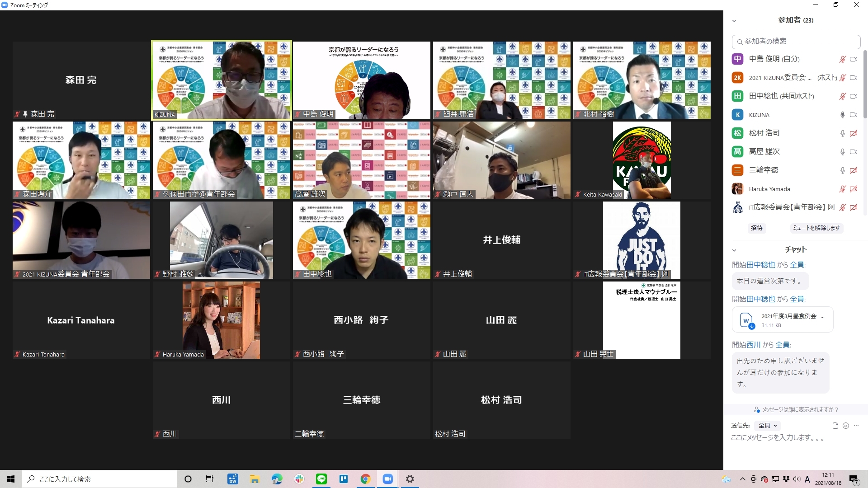Image resolution: width=868 pixels, height=488 pixels.
Task: Open the 送信先 全員 recipient dropdown
Action: [x=767, y=426]
